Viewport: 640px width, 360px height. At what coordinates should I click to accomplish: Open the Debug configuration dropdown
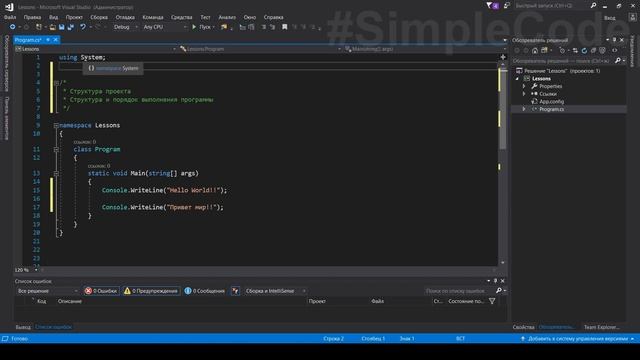click(x=125, y=27)
